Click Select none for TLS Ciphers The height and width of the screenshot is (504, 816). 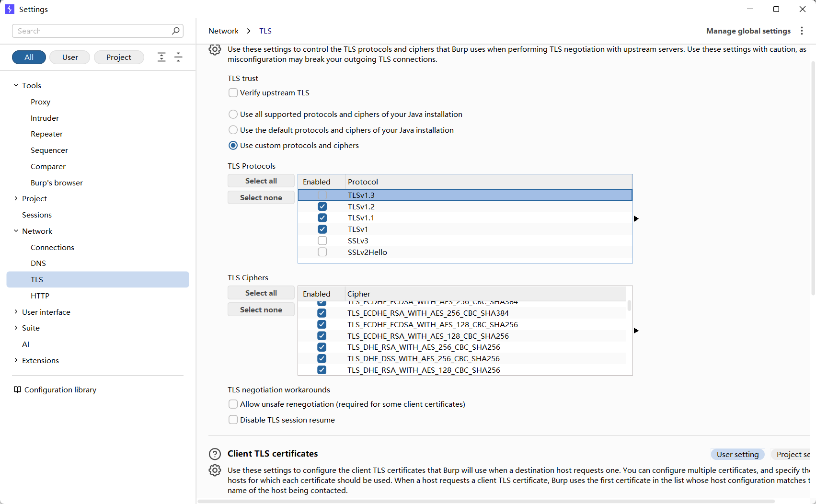(261, 309)
